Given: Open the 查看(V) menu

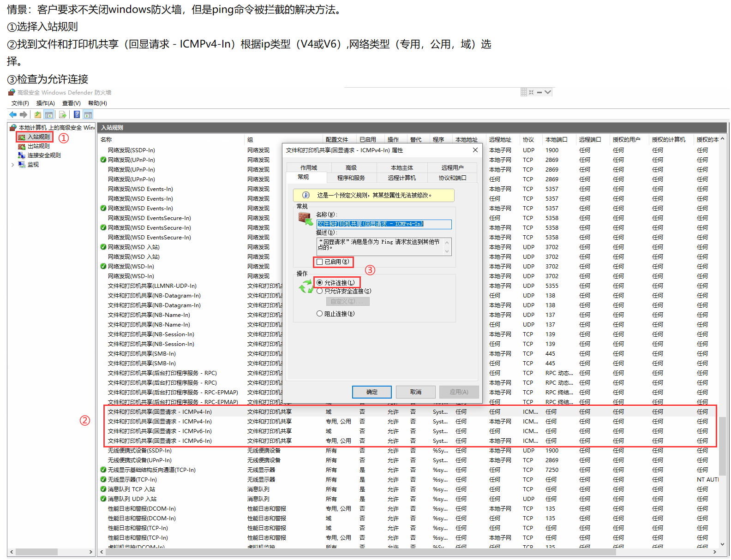Looking at the screenshot, I should (x=72, y=103).
